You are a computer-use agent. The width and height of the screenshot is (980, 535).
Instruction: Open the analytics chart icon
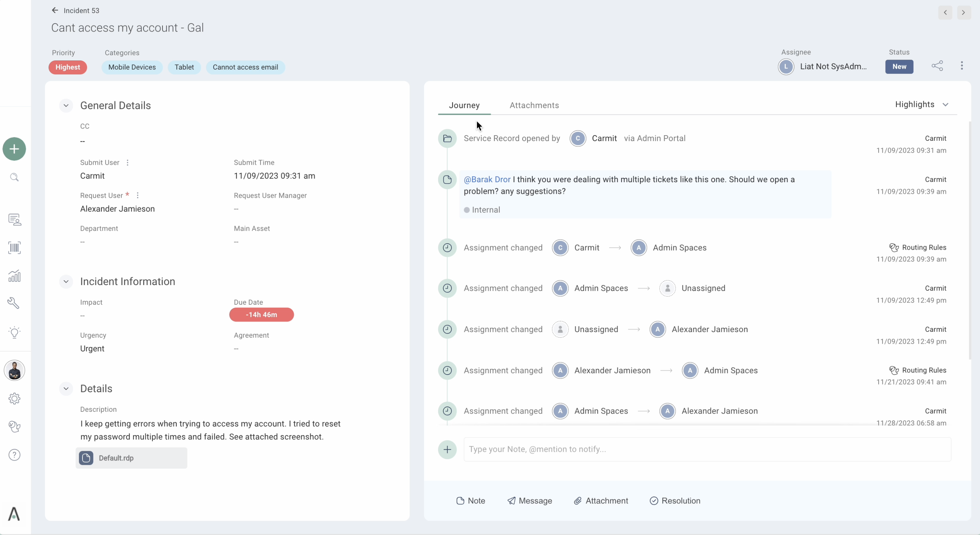click(14, 276)
